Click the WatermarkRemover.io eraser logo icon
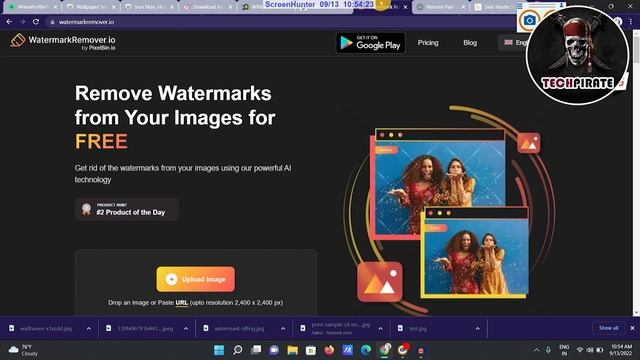Viewport: 640px width, 360px height. coord(18,40)
